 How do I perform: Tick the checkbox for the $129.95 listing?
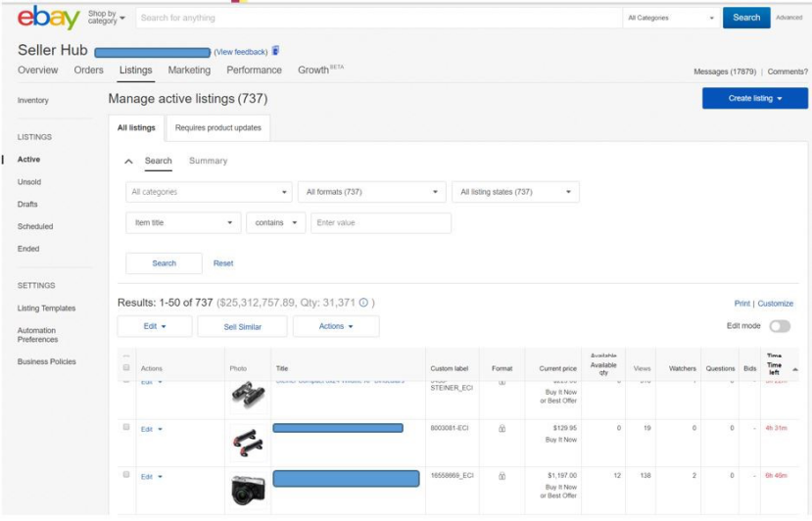tap(125, 428)
